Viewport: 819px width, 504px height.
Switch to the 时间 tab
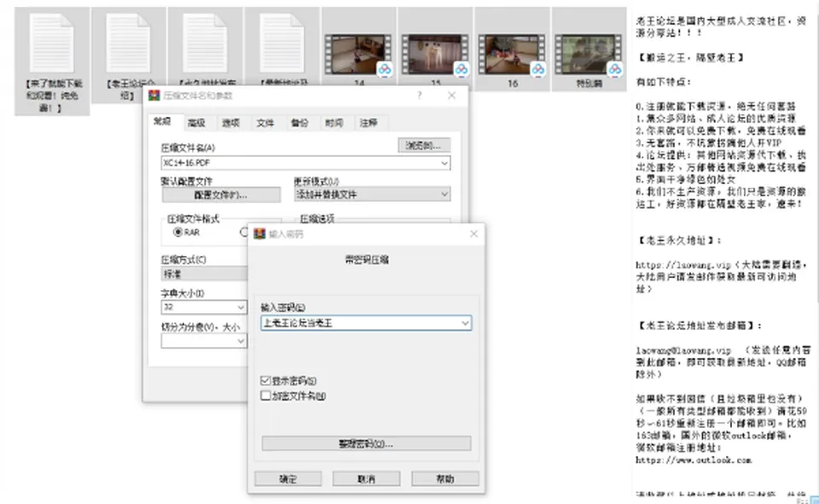[334, 123]
